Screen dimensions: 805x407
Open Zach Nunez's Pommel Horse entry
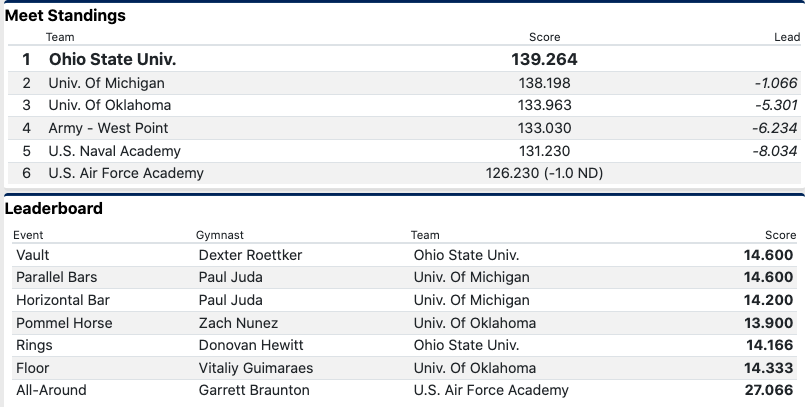238,323
